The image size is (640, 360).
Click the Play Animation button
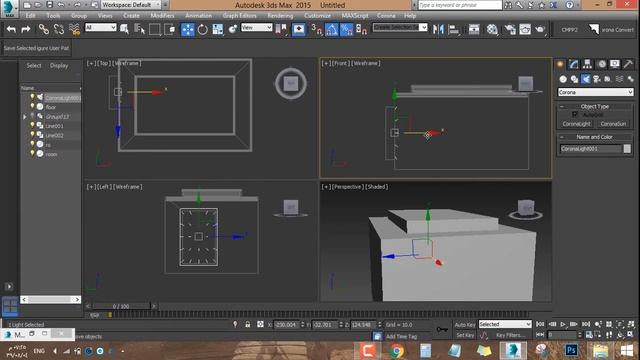pos(563,324)
